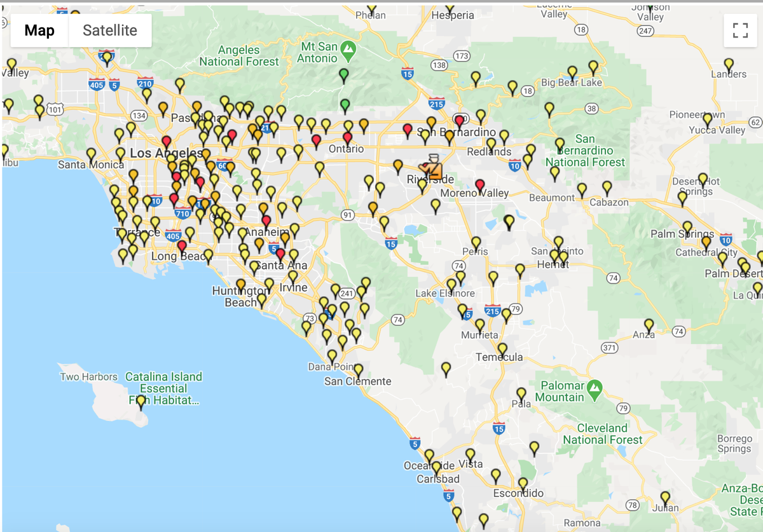Select the yellow marker at Carlsbad
The image size is (763, 532).
pyautogui.click(x=436, y=469)
